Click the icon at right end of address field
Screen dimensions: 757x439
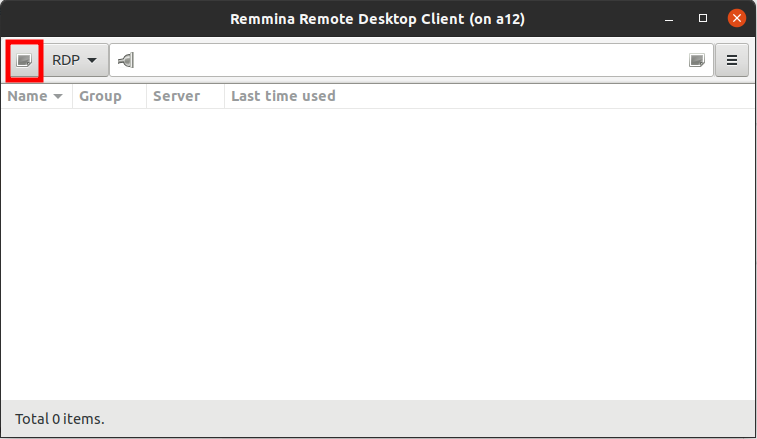pos(697,60)
